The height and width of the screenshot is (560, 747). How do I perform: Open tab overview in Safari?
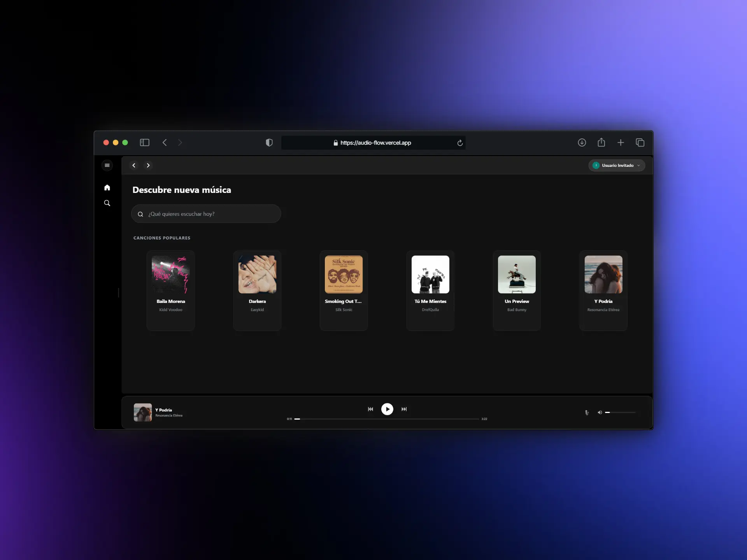pyautogui.click(x=640, y=142)
